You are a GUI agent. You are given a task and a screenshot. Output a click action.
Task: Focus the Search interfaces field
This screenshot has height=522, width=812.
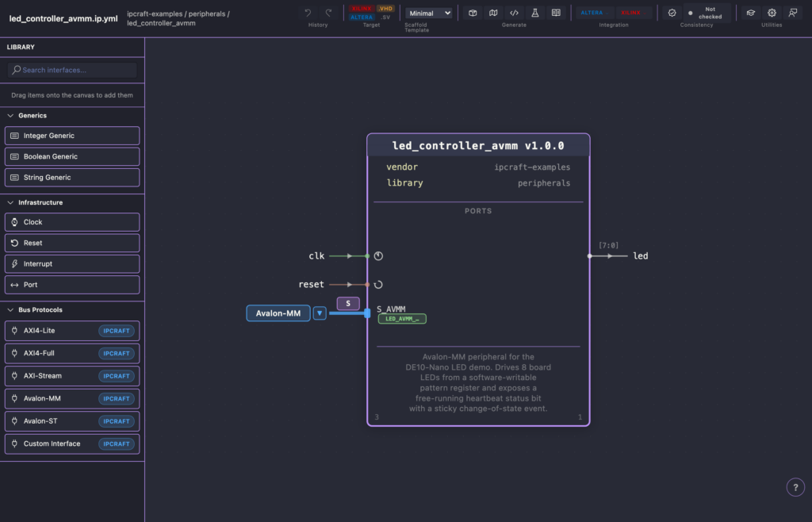click(x=72, y=70)
